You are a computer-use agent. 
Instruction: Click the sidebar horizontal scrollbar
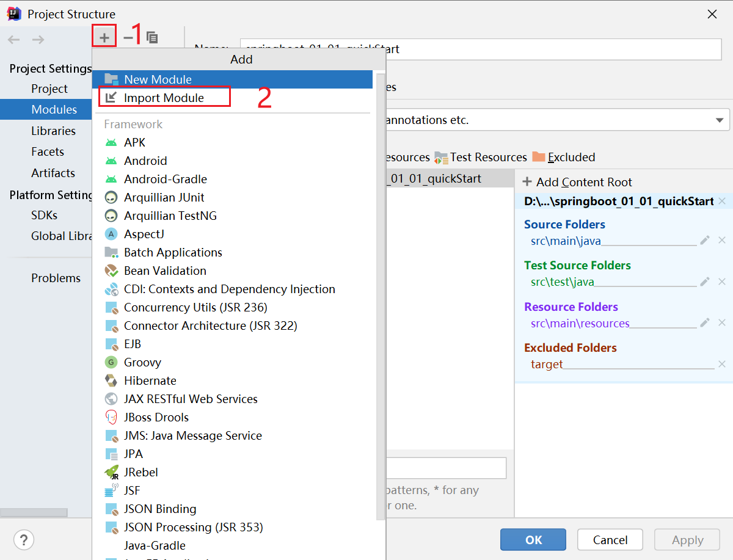pos(34,512)
